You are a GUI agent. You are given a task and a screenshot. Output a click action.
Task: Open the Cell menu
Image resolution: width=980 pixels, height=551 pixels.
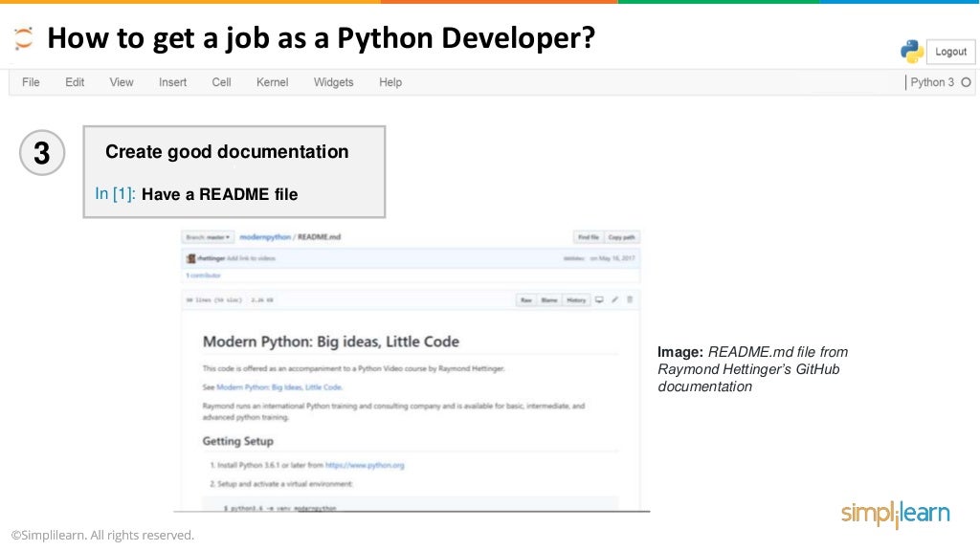click(x=221, y=82)
